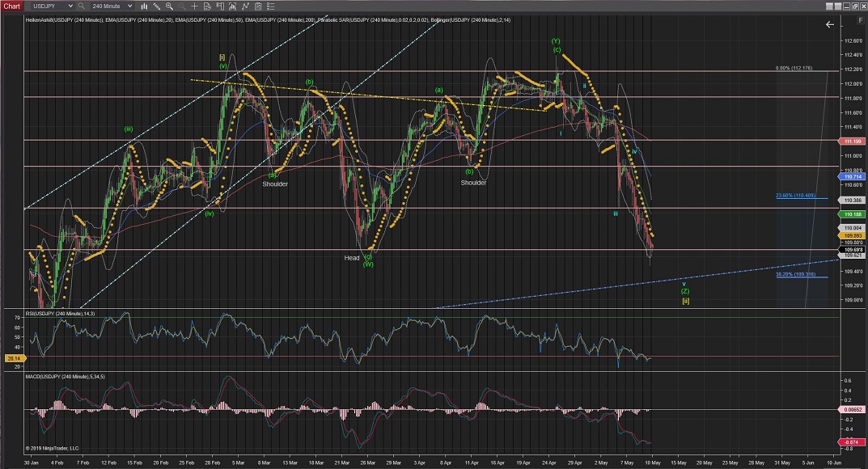Click the Zoom Out magnifier icon

coord(181,6)
